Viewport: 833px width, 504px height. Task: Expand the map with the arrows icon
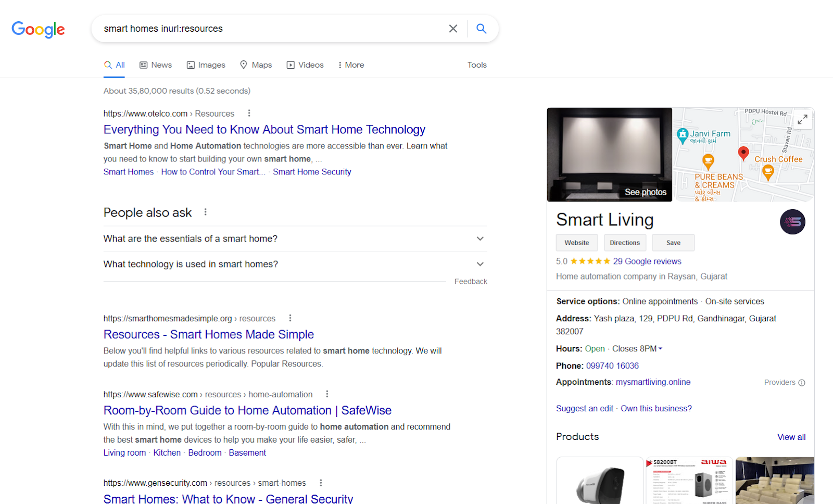pyautogui.click(x=802, y=119)
